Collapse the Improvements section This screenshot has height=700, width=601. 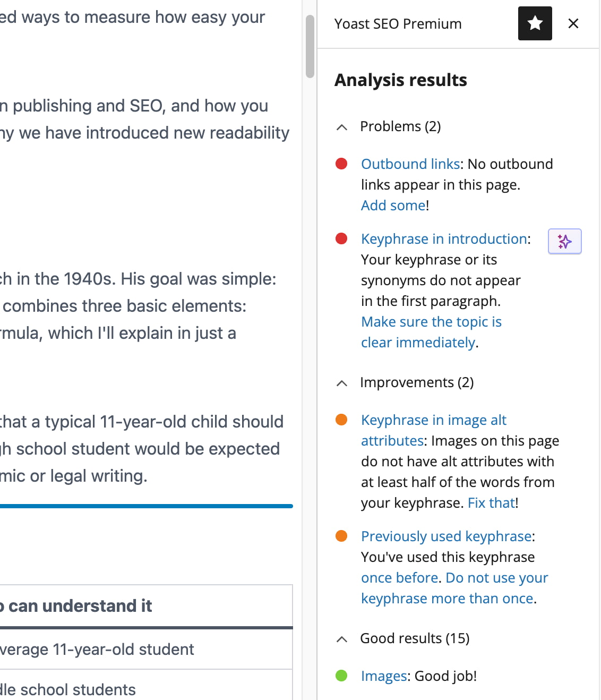coord(341,383)
